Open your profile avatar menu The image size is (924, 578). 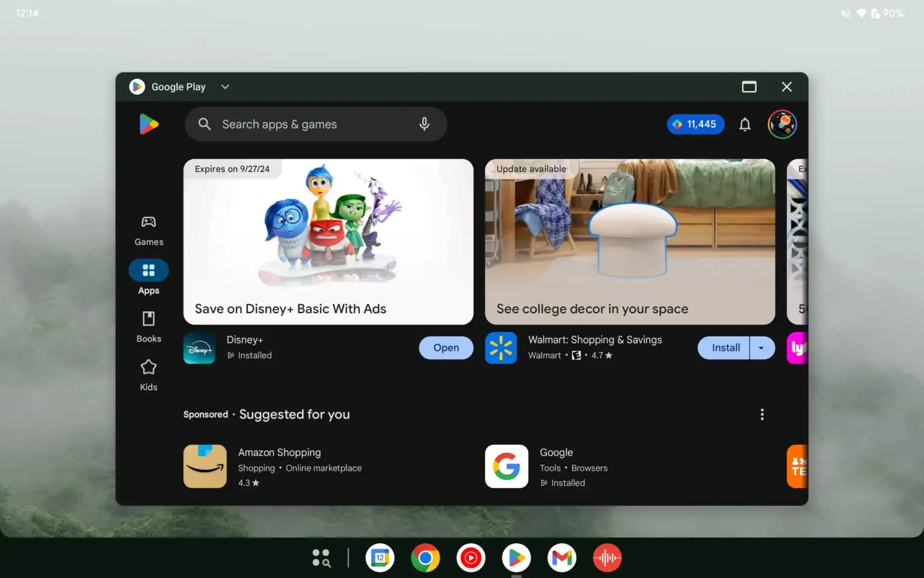[782, 124]
